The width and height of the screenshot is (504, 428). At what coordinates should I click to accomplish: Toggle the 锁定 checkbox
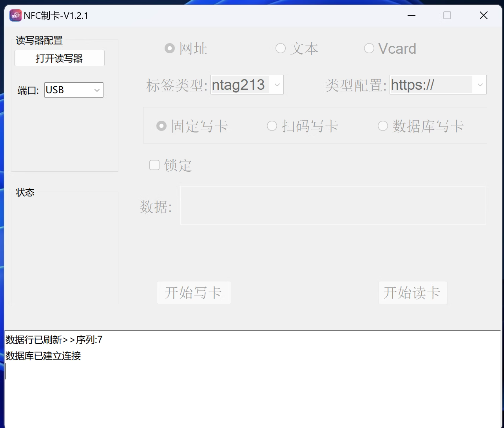(154, 165)
